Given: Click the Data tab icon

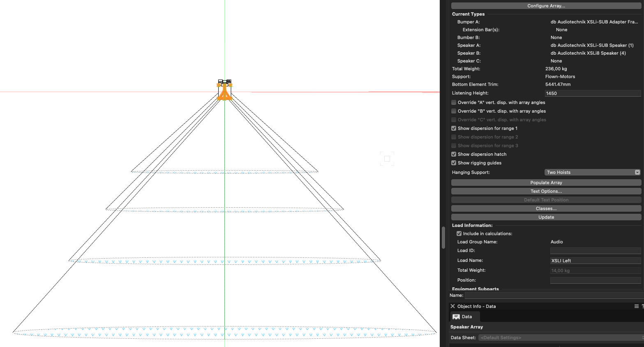Looking at the screenshot, I should 456,317.
